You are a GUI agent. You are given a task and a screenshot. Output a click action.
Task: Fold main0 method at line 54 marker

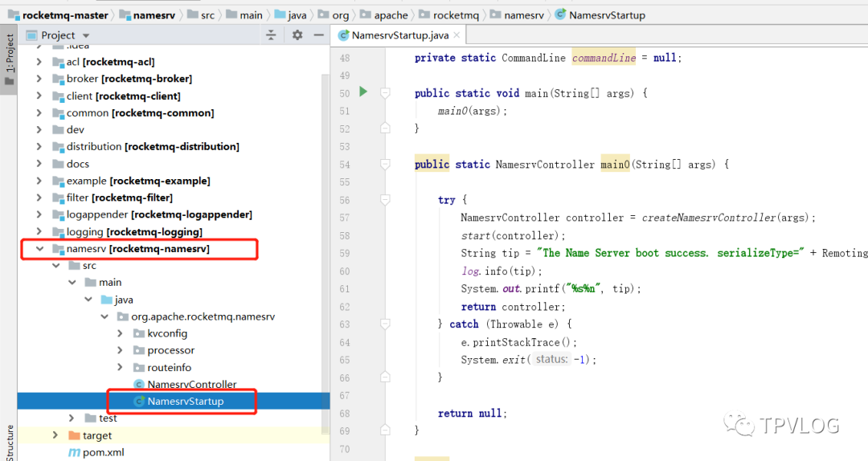[385, 165]
